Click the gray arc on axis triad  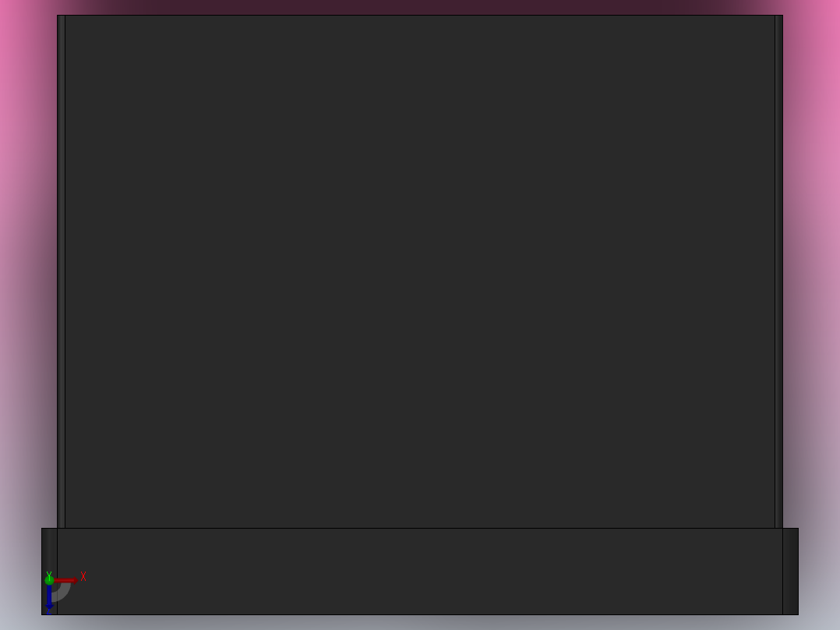[x=63, y=593]
